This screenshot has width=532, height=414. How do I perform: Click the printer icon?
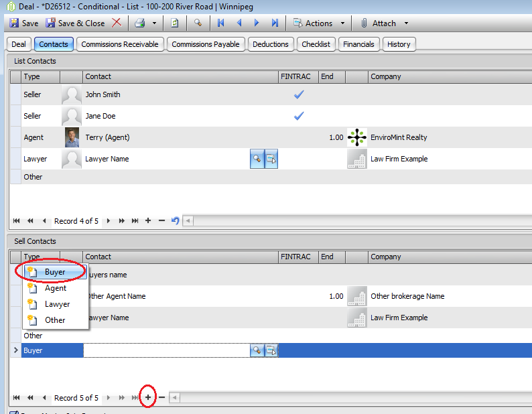[x=139, y=23]
